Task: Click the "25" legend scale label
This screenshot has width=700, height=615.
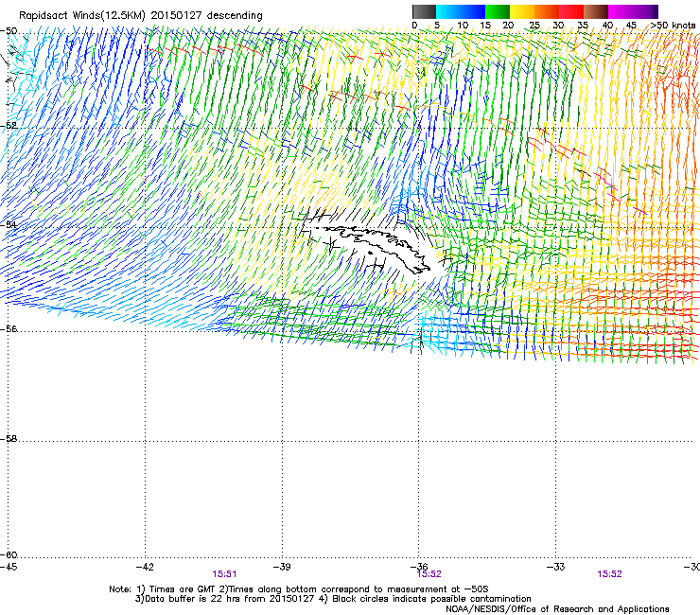Action: point(534,26)
